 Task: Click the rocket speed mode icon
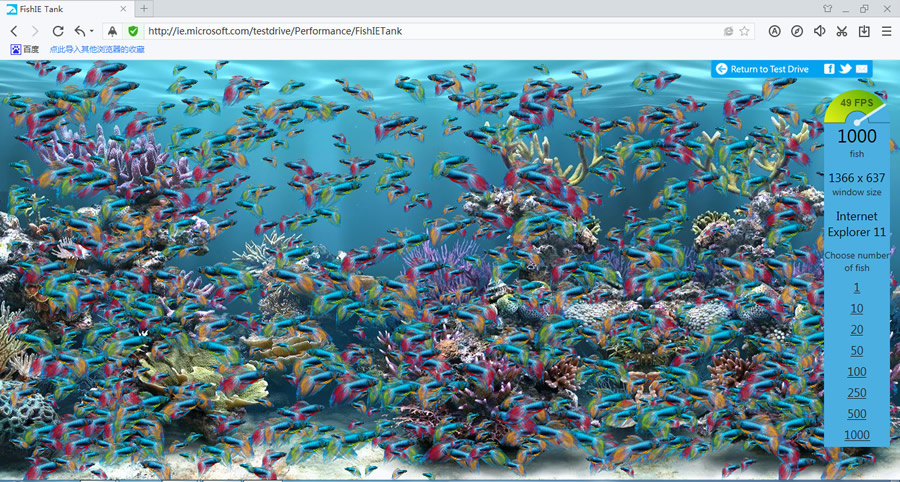pyautogui.click(x=112, y=31)
